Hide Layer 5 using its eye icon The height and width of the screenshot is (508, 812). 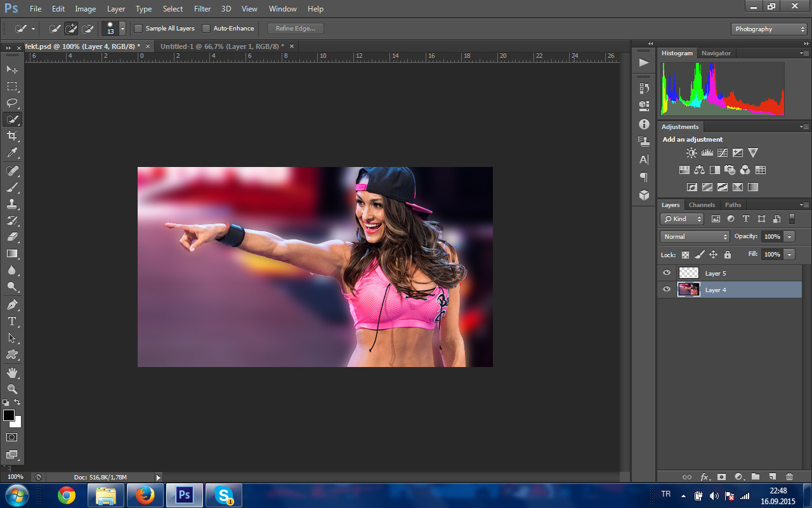[x=667, y=273]
